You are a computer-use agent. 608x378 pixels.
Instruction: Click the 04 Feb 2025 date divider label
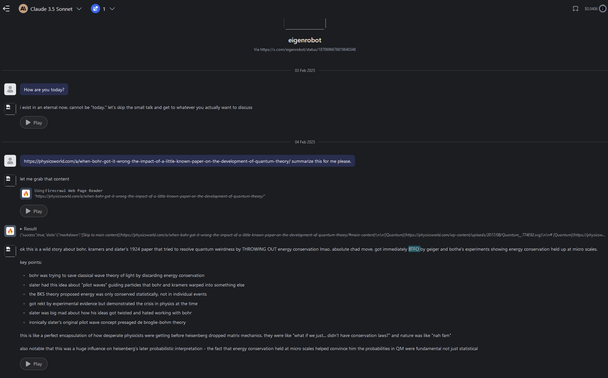(x=305, y=142)
